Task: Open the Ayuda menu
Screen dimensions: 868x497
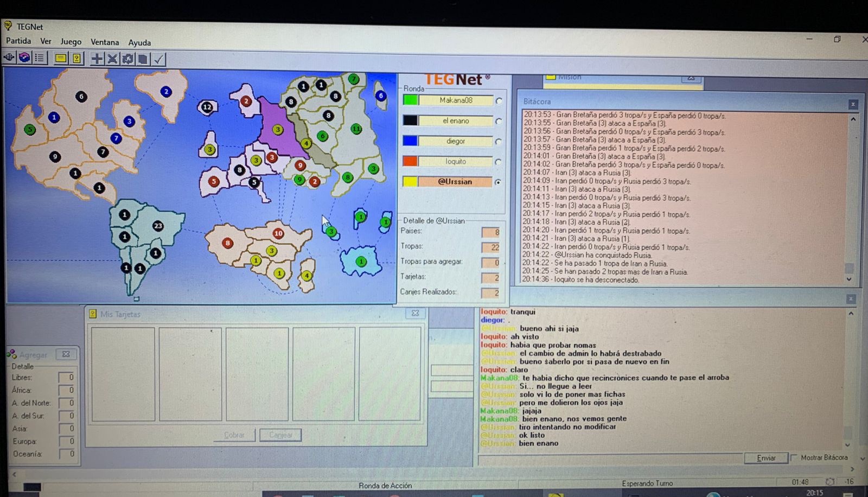Action: (139, 42)
